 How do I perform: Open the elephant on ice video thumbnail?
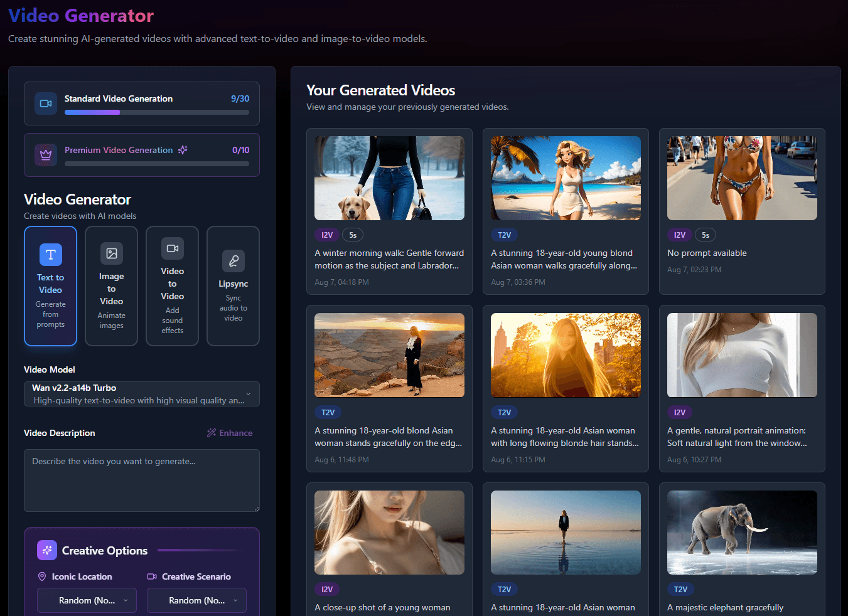tap(741, 533)
